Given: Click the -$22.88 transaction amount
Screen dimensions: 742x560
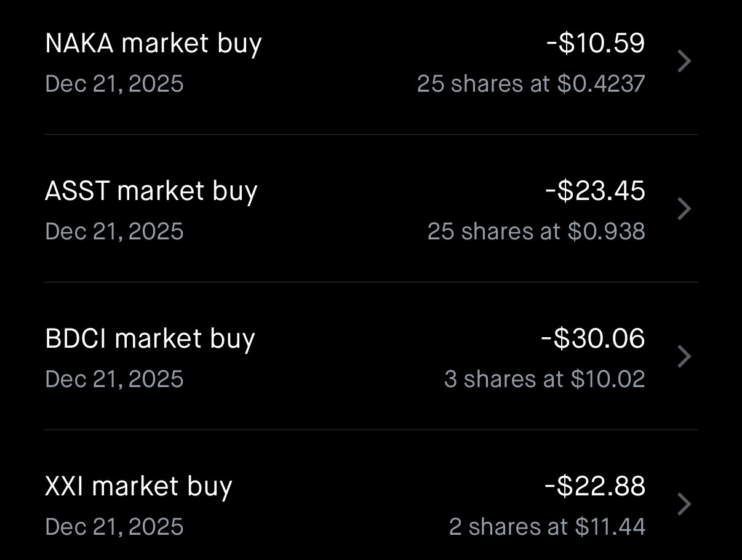Looking at the screenshot, I should [x=594, y=486].
